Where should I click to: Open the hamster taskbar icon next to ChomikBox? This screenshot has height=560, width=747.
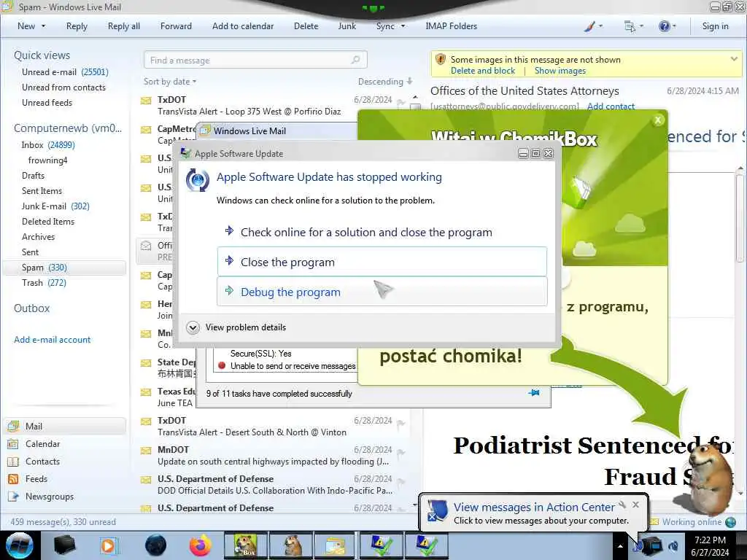[x=290, y=545]
